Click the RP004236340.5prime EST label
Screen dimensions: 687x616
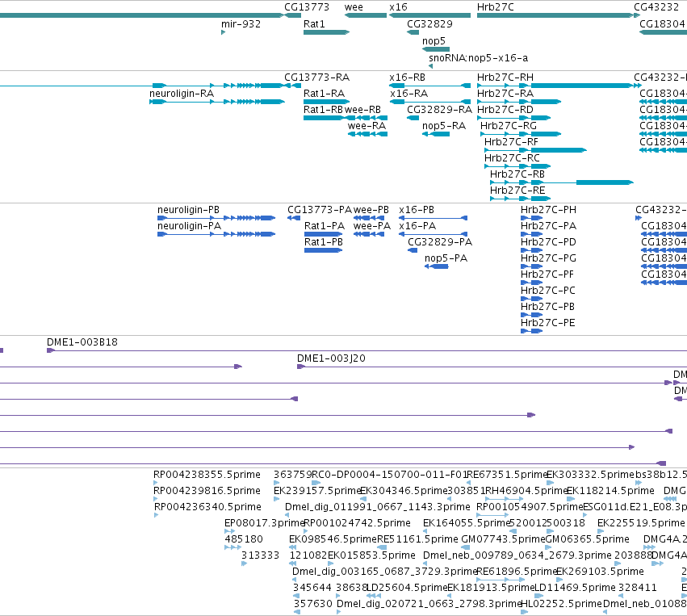pos(207,507)
